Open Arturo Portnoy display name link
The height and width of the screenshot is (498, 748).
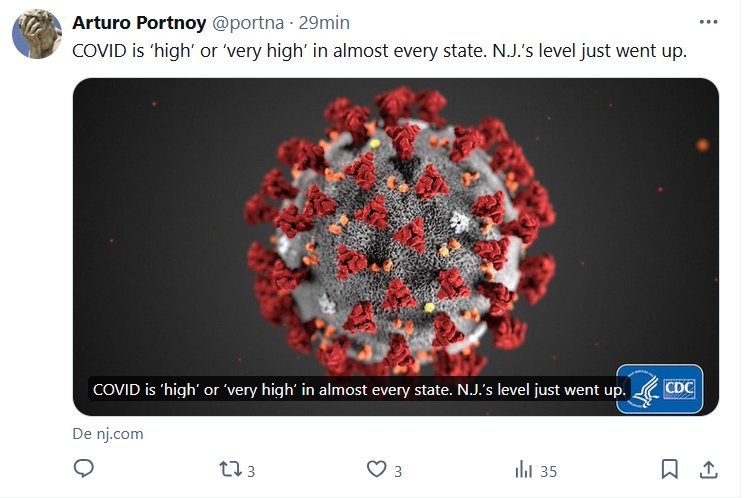tap(139, 22)
